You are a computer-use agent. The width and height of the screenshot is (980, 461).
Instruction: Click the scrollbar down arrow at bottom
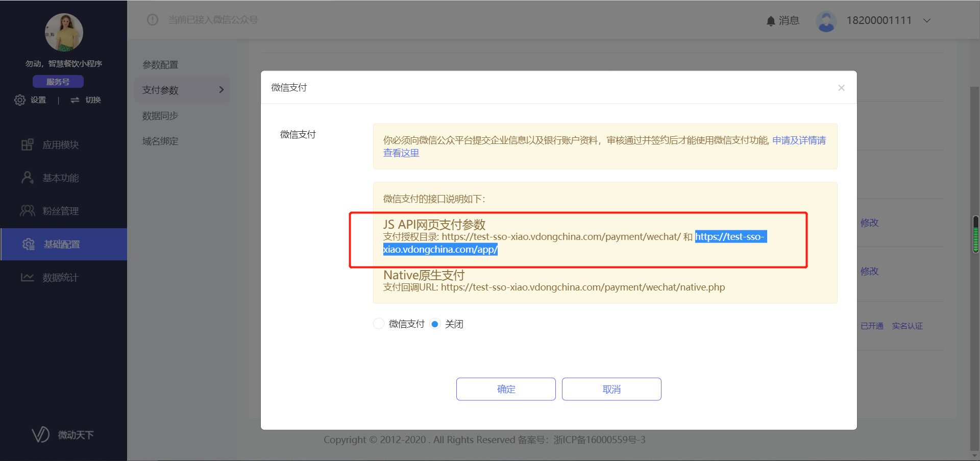[975, 455]
